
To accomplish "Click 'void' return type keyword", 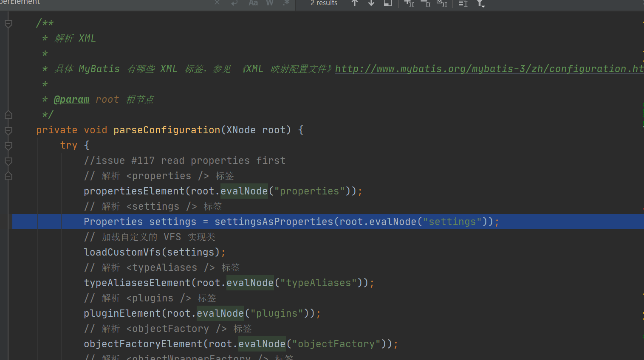I will (x=95, y=130).
